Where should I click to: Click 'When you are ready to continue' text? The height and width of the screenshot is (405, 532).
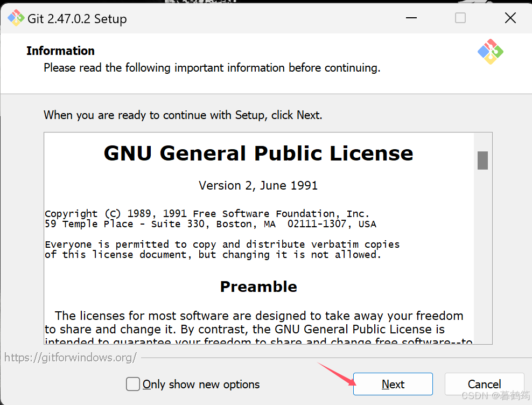[x=183, y=115]
